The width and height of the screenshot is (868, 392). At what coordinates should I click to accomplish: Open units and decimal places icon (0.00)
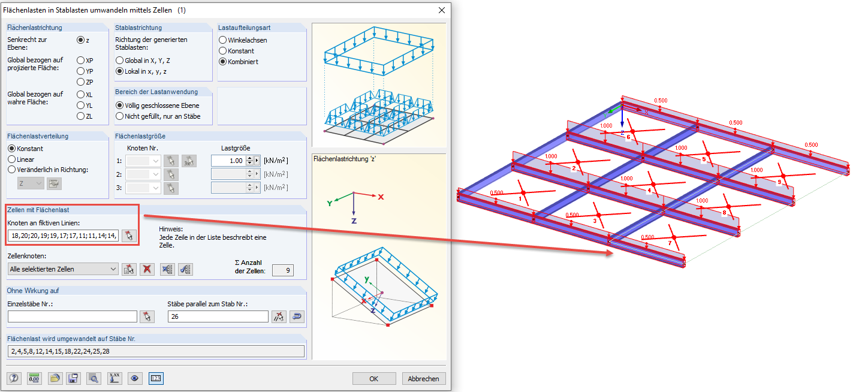point(35,378)
